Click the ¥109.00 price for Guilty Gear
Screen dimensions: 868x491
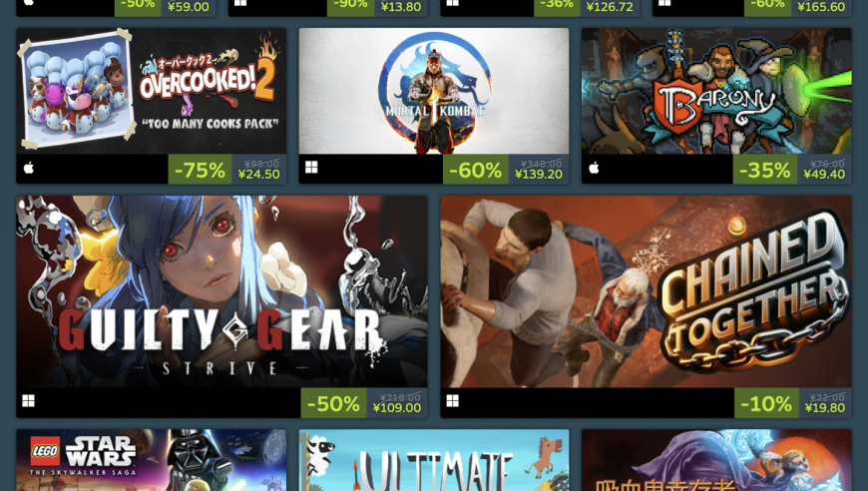397,408
